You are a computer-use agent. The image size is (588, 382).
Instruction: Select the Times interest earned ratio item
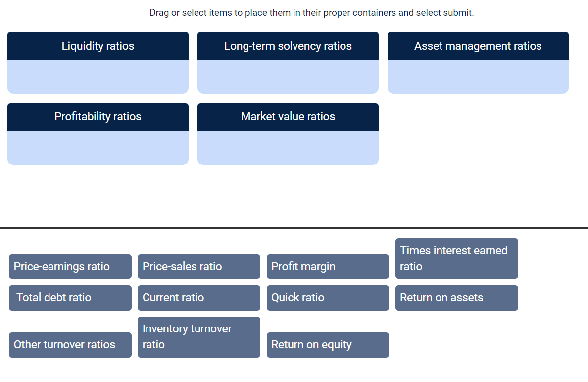[x=456, y=258]
